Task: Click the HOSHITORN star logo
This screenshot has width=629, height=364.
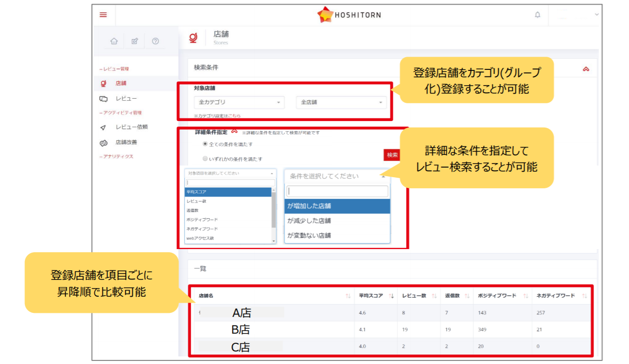Action: [325, 15]
